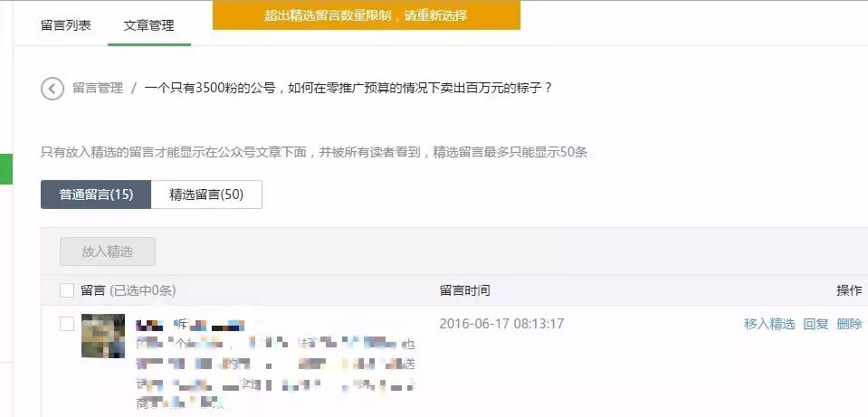Tick the select-all 留言 checkbox in header
Screen dimensions: 868x417
(x=67, y=290)
